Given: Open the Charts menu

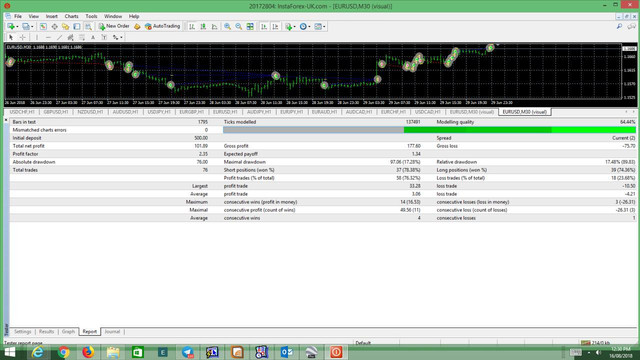Looking at the screenshot, I should click(x=71, y=16).
